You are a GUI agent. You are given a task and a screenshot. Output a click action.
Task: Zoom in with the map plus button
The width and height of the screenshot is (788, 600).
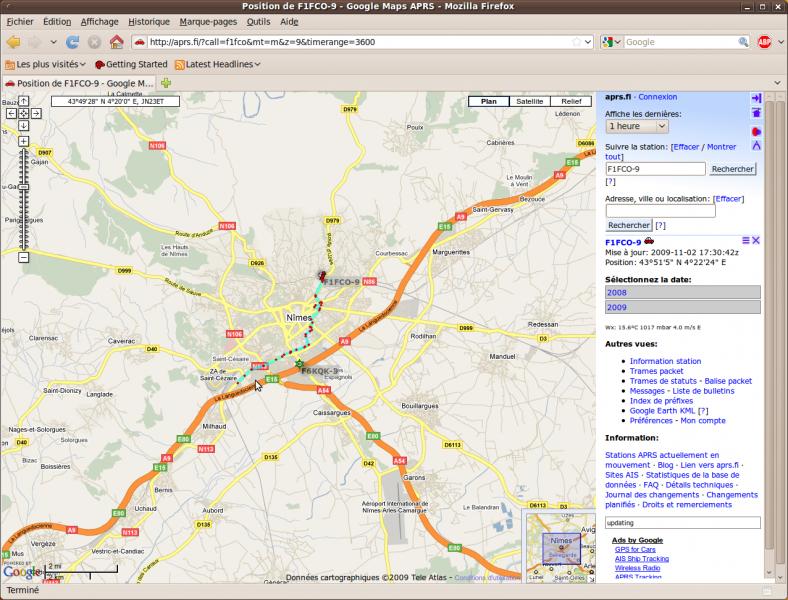[x=24, y=141]
